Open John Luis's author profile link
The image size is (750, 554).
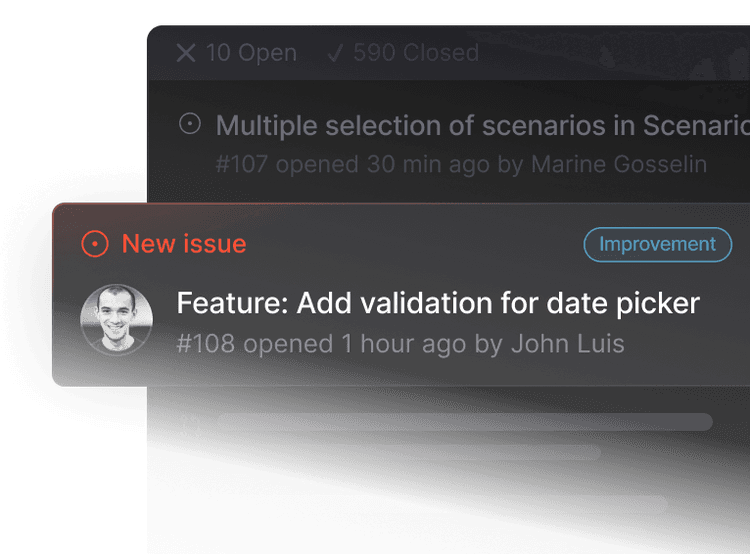point(567,344)
